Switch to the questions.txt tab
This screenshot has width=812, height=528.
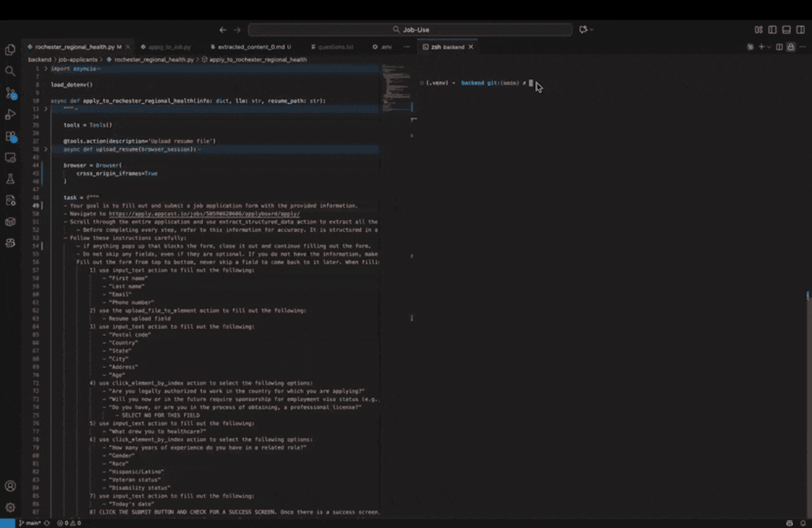pyautogui.click(x=336, y=47)
